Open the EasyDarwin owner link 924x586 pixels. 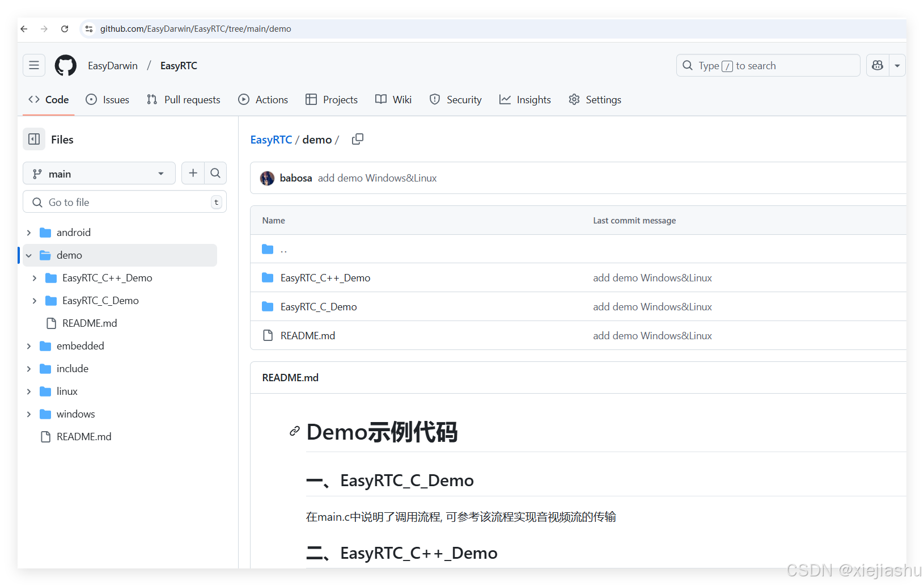point(113,66)
